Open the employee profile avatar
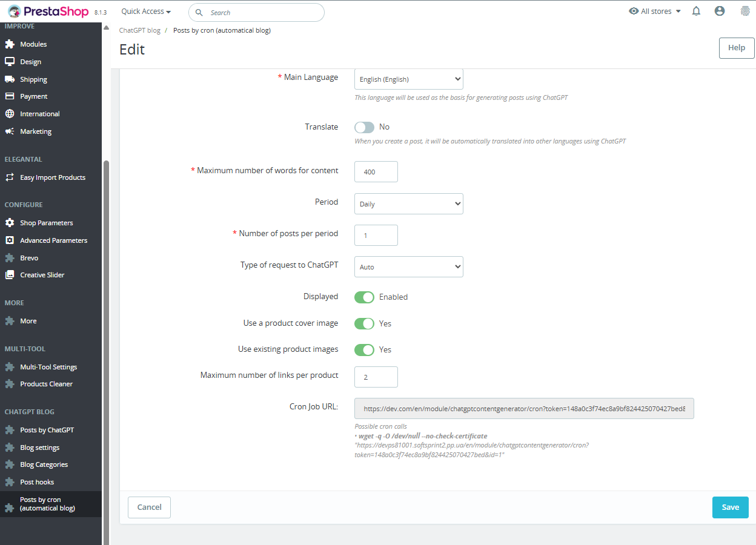 click(x=720, y=11)
